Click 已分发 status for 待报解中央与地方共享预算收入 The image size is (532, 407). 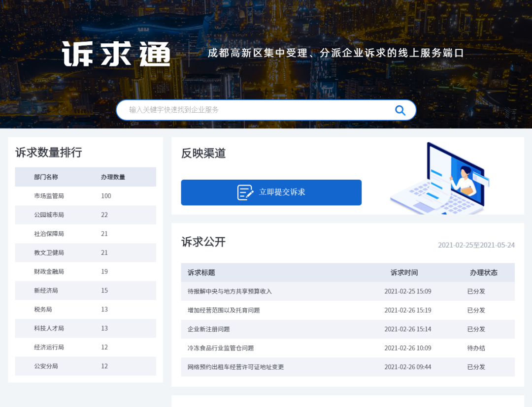tap(476, 291)
